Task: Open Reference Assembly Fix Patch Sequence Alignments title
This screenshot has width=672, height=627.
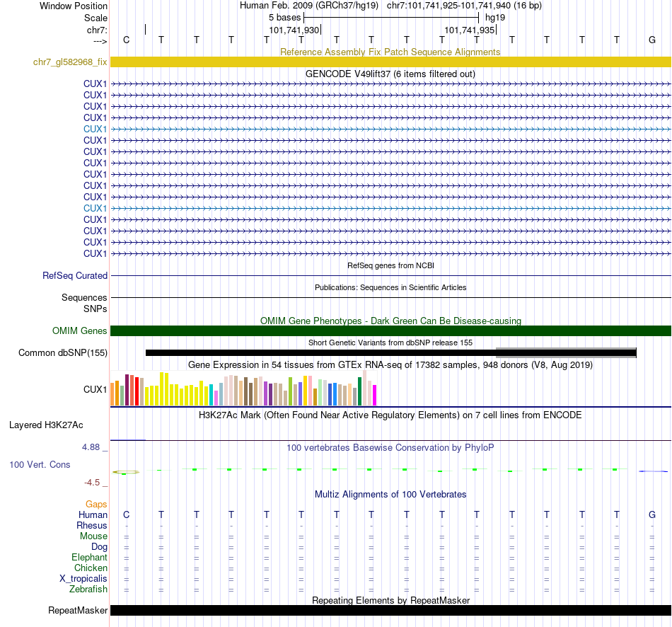Action: pyautogui.click(x=390, y=52)
